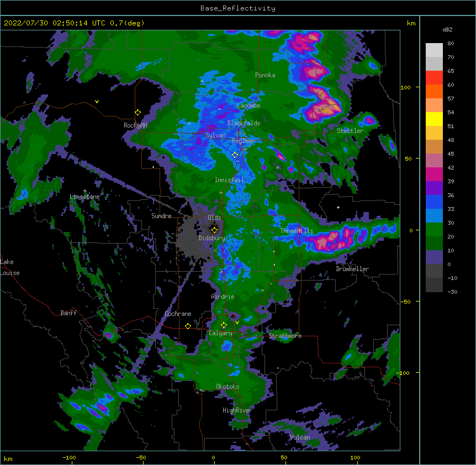This screenshot has width=476, height=465.
Task: Click the yellow V marker northeast of Calgary
Action: tap(237, 323)
